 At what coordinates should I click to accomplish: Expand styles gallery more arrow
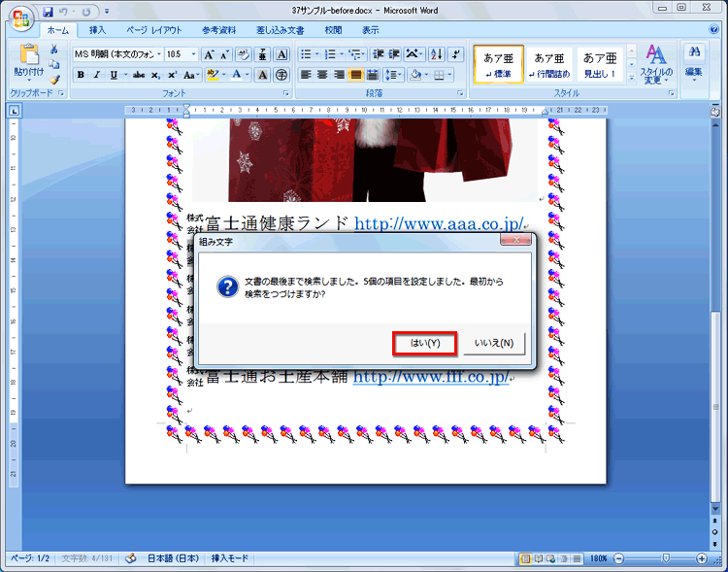(632, 79)
